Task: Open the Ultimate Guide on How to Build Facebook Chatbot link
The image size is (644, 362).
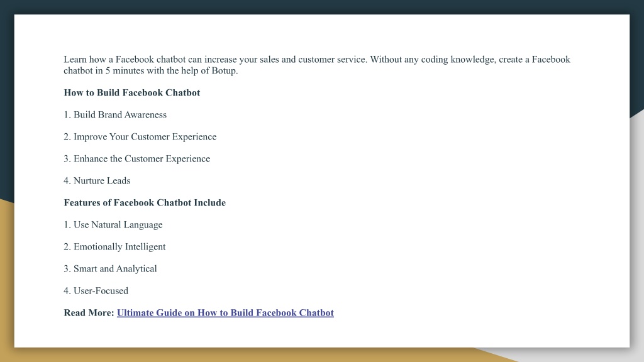Action: (225, 313)
